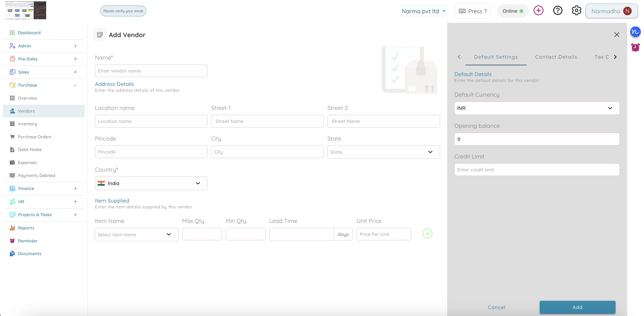Viewport: 644px width, 316px height.
Task: Click the Add button in the panel
Action: 577,307
